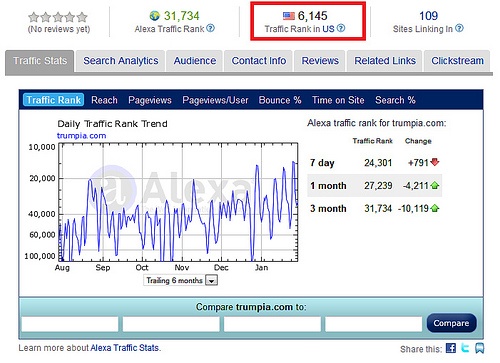
Task: Click the 31,734 value in 3 month row
Action: [378, 208]
